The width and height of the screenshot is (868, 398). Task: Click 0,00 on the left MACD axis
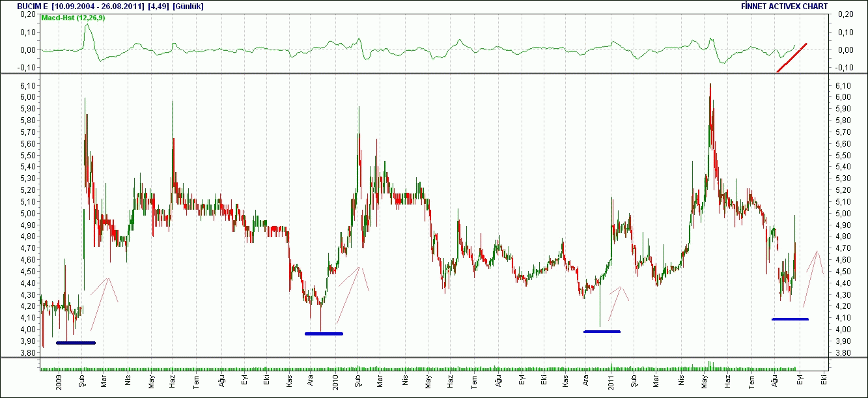(28, 50)
